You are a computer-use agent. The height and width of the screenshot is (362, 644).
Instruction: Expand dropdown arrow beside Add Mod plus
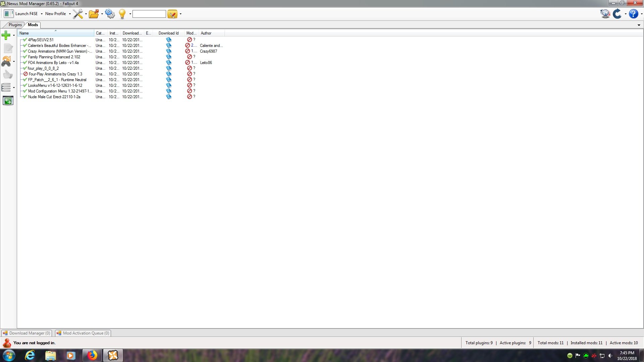pyautogui.click(x=14, y=35)
